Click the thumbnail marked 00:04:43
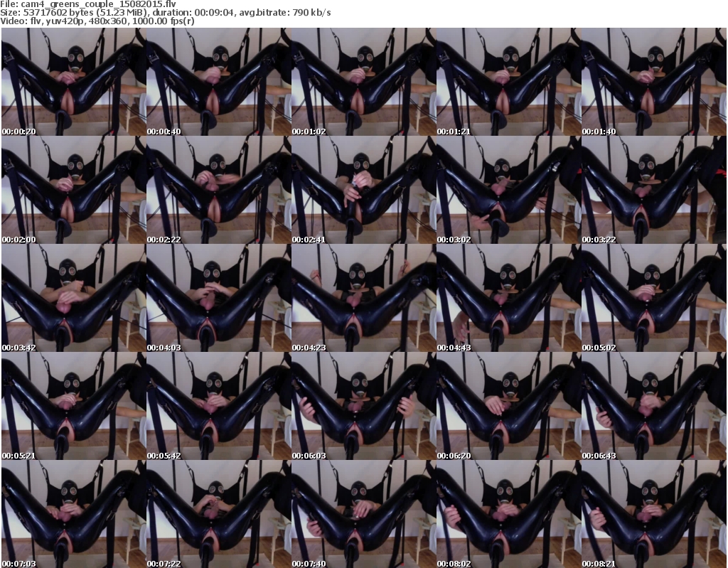This screenshot has width=728, height=568. (x=509, y=298)
